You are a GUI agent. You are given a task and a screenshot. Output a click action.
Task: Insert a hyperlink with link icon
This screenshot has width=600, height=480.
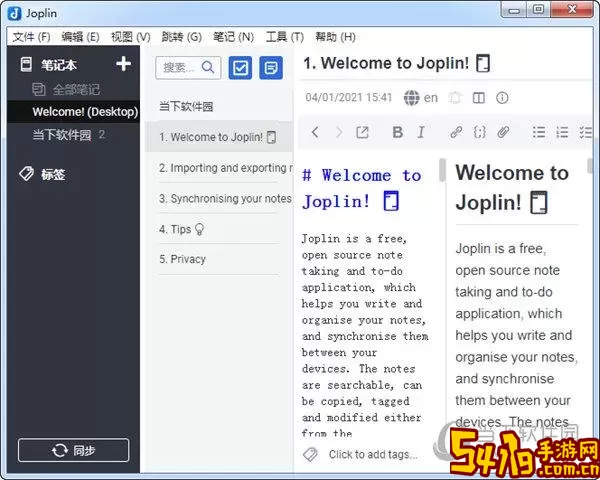pos(456,132)
